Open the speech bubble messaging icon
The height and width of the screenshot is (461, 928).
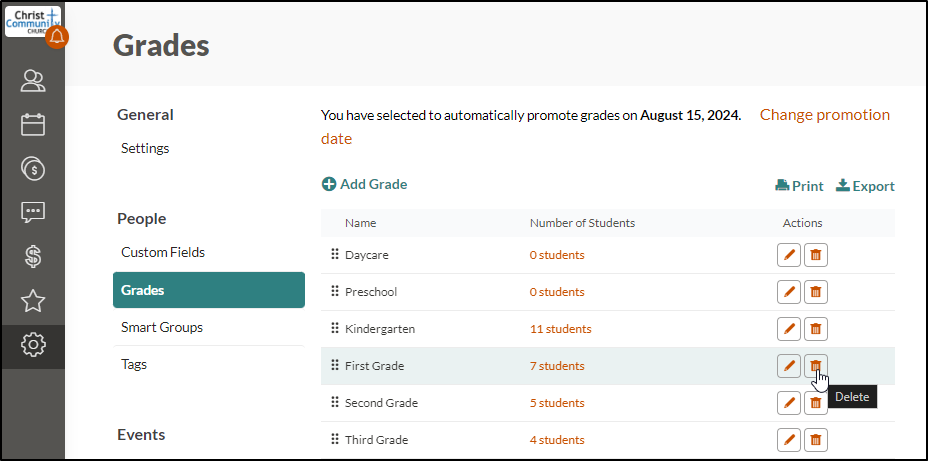(x=33, y=212)
